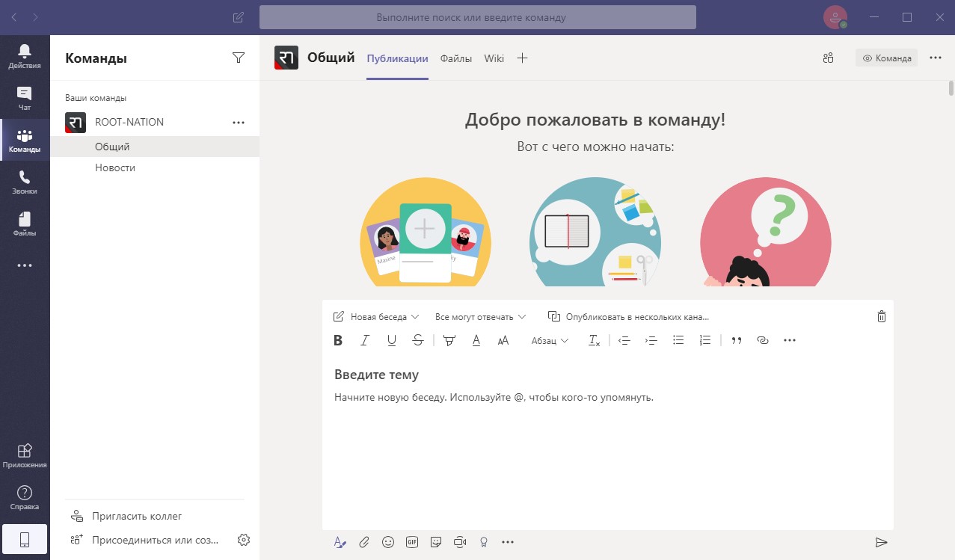Click the org-wide team members icon

828,58
